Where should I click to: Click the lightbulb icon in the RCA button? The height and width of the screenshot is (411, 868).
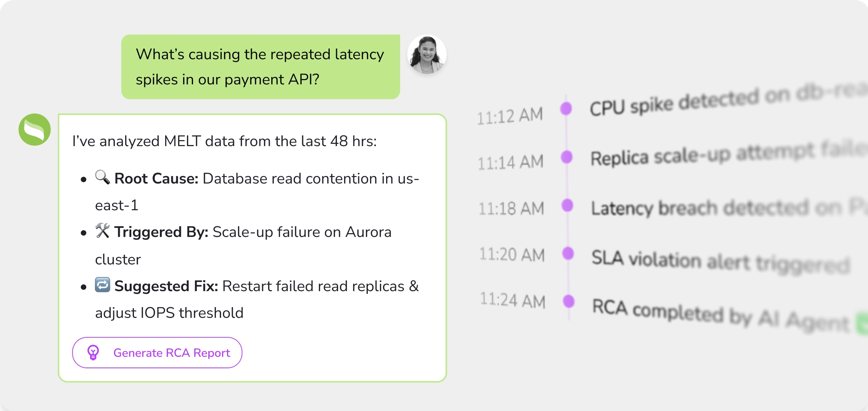93,352
